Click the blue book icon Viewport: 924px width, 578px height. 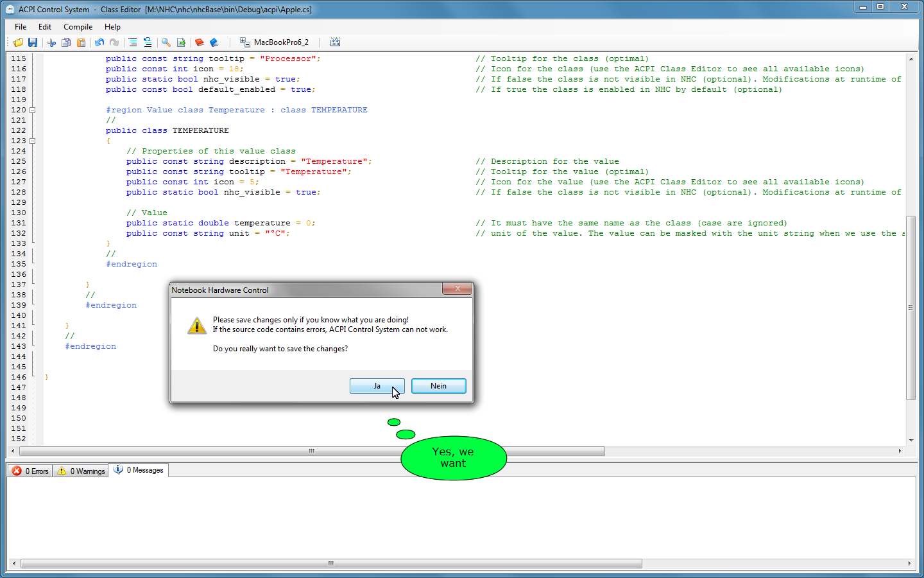click(x=214, y=42)
